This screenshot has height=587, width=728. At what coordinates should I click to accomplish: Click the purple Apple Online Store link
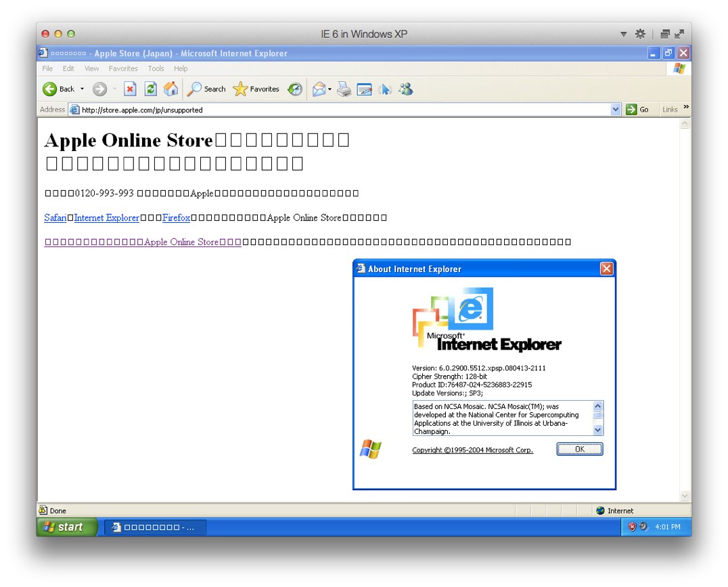(143, 242)
